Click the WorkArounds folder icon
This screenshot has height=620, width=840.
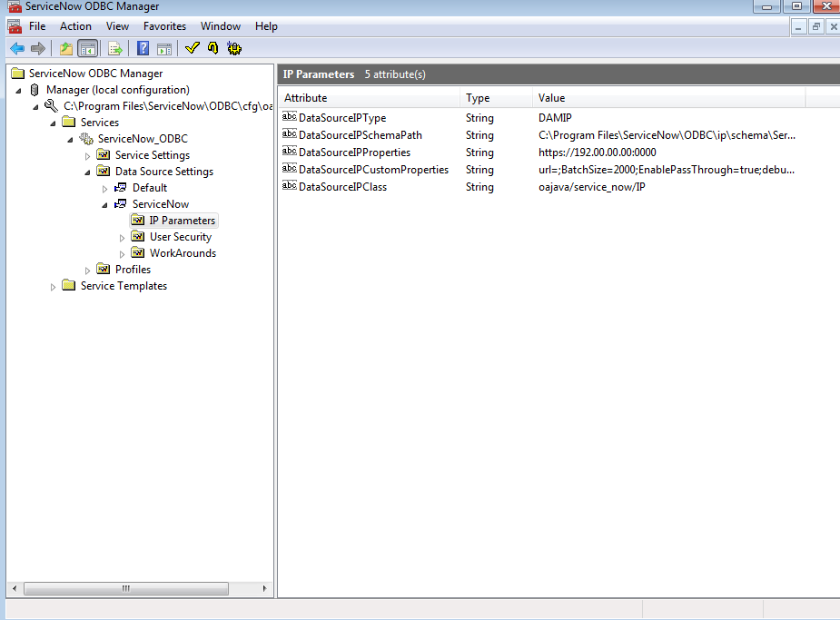[x=138, y=252]
